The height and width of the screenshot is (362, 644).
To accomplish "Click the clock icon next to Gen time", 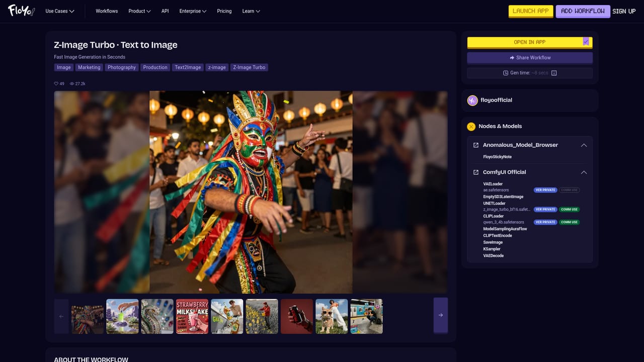I will (506, 73).
